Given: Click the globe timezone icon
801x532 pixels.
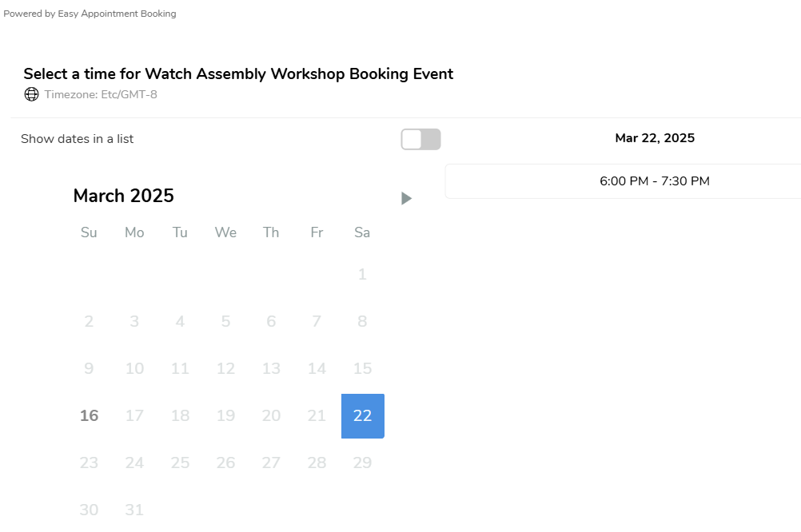Looking at the screenshot, I should [x=32, y=94].
